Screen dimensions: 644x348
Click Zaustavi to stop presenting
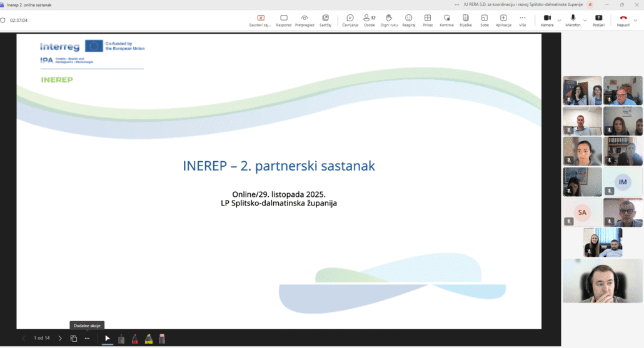coord(261,20)
